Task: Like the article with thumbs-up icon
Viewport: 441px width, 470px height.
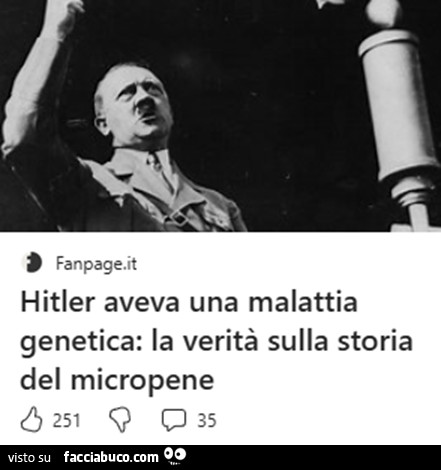Action: (32, 419)
